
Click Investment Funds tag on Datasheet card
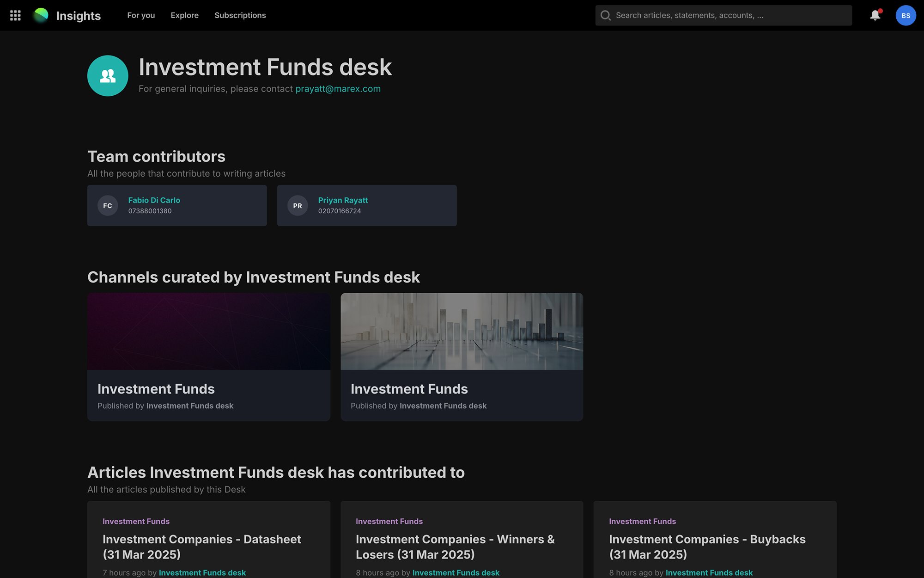(136, 521)
